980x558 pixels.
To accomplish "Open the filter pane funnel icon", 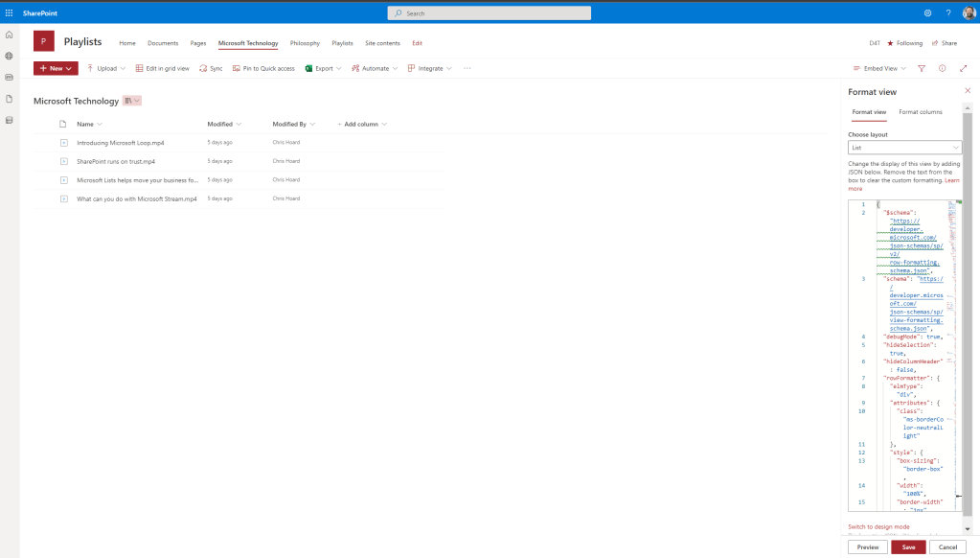I will click(x=922, y=69).
